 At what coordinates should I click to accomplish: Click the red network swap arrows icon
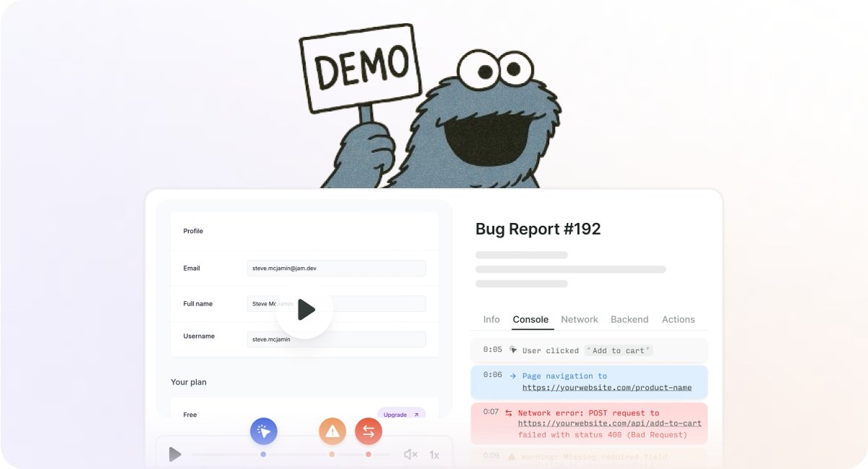[368, 431]
